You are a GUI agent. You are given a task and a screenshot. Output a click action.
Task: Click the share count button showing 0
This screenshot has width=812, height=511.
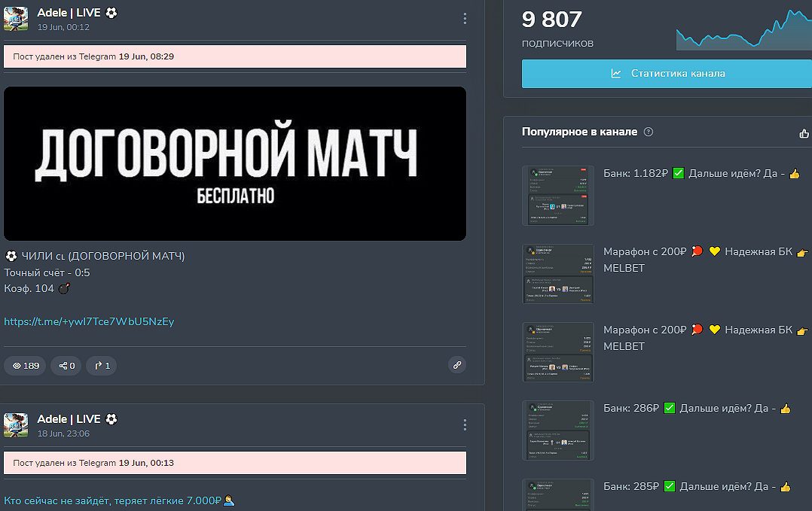(x=66, y=366)
